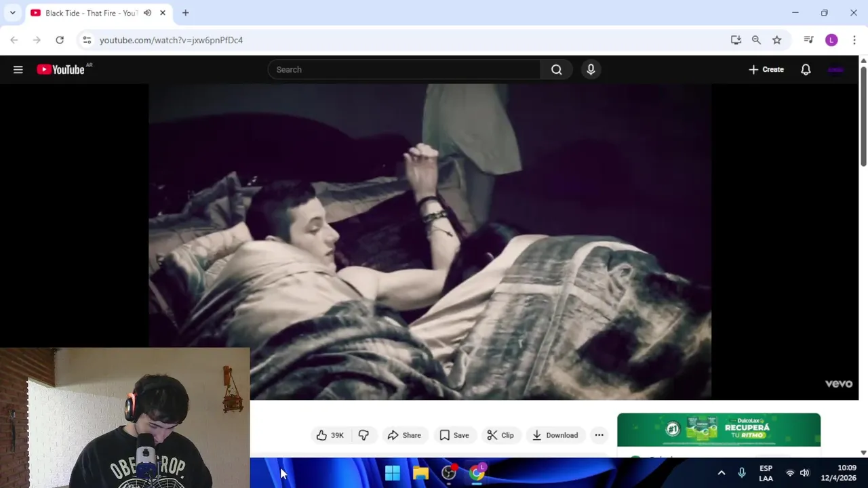Open the tab search dropdown arrow
This screenshot has height=488, width=868.
click(x=12, y=13)
